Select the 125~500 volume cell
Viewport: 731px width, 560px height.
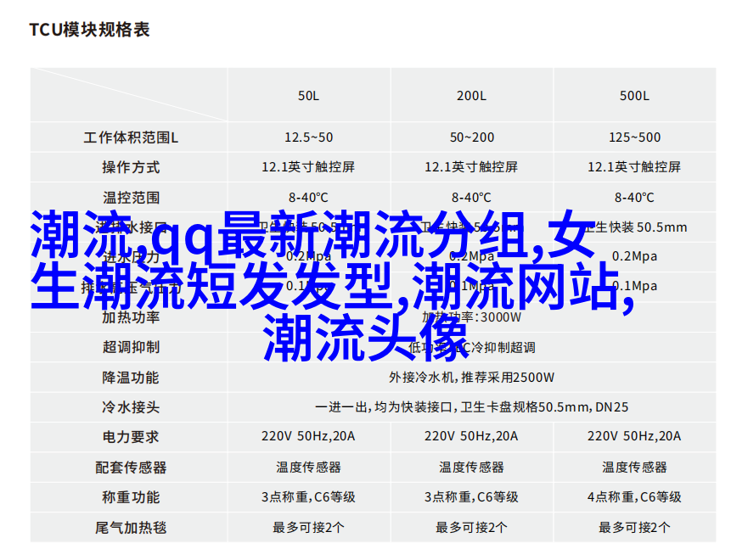click(x=634, y=137)
